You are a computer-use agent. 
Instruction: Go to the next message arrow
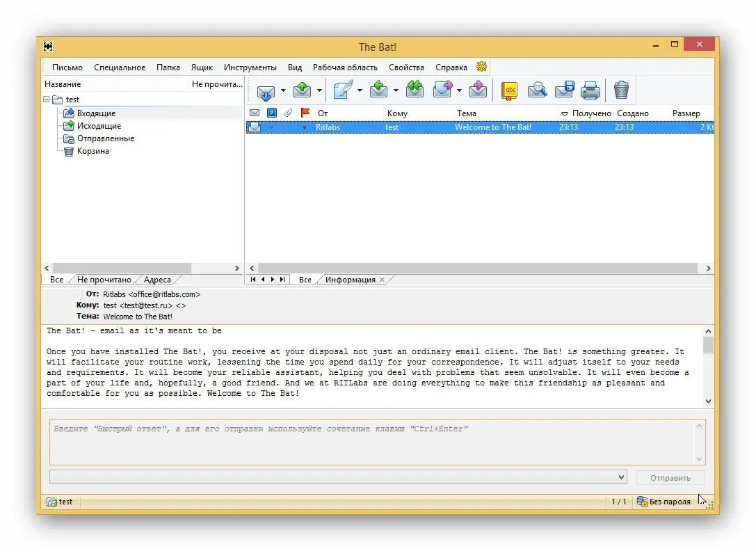[273, 280]
